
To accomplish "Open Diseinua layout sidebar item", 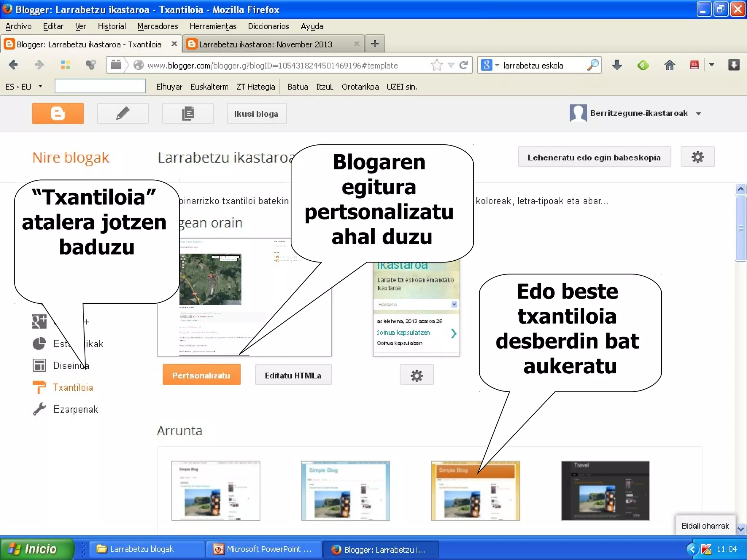I will 71,365.
